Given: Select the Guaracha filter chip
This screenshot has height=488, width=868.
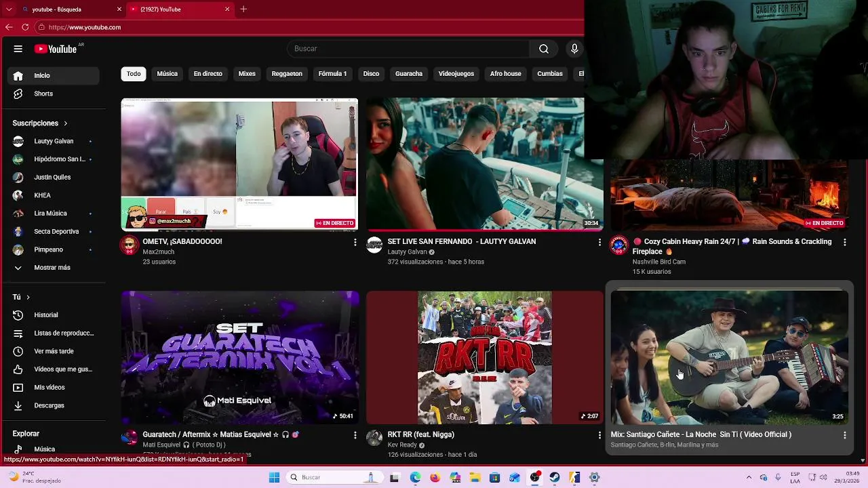Looking at the screenshot, I should coord(409,74).
